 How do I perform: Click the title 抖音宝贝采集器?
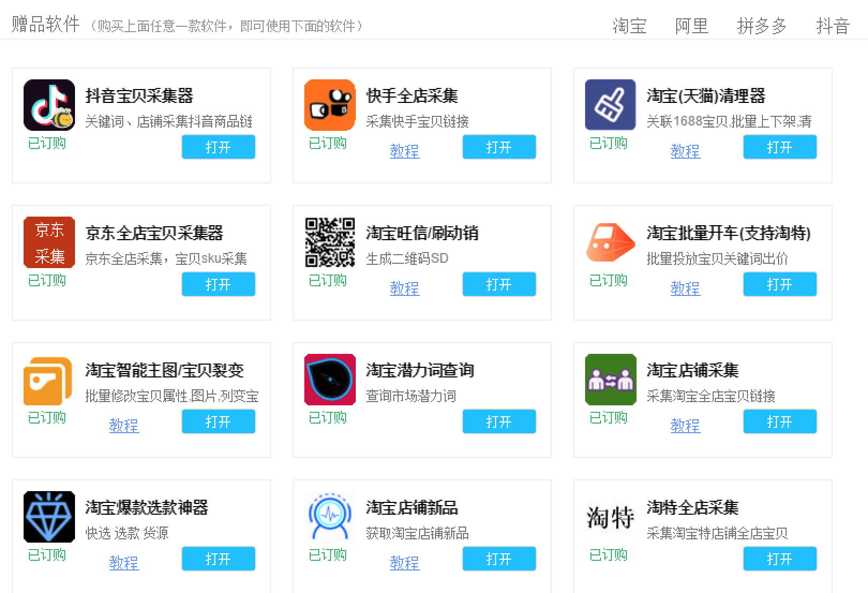(x=139, y=96)
